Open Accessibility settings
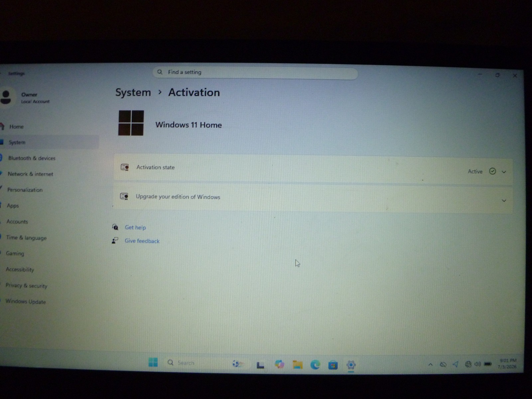 20,269
